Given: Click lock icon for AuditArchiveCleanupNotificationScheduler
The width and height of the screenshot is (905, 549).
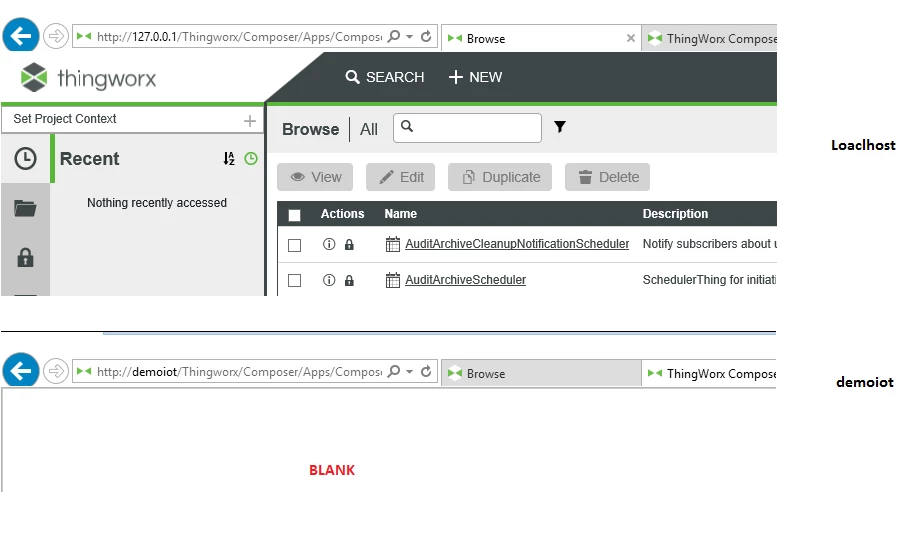Looking at the screenshot, I should pos(349,245).
